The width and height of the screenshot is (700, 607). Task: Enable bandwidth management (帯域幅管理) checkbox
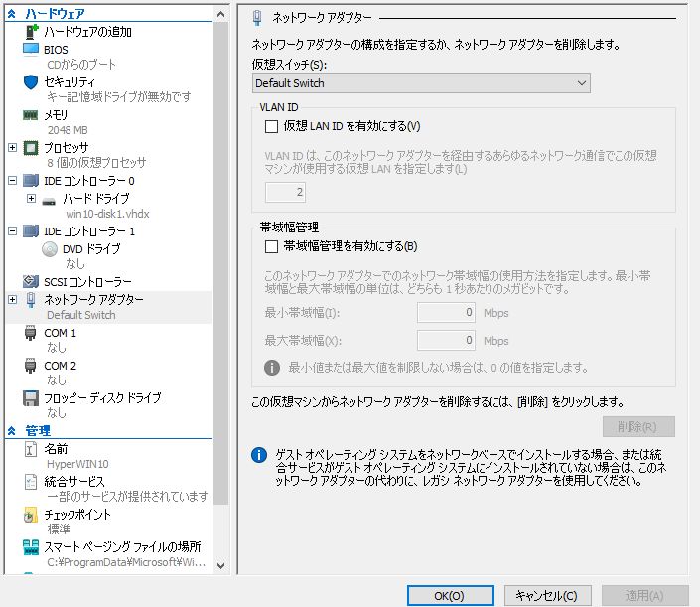click(x=271, y=246)
